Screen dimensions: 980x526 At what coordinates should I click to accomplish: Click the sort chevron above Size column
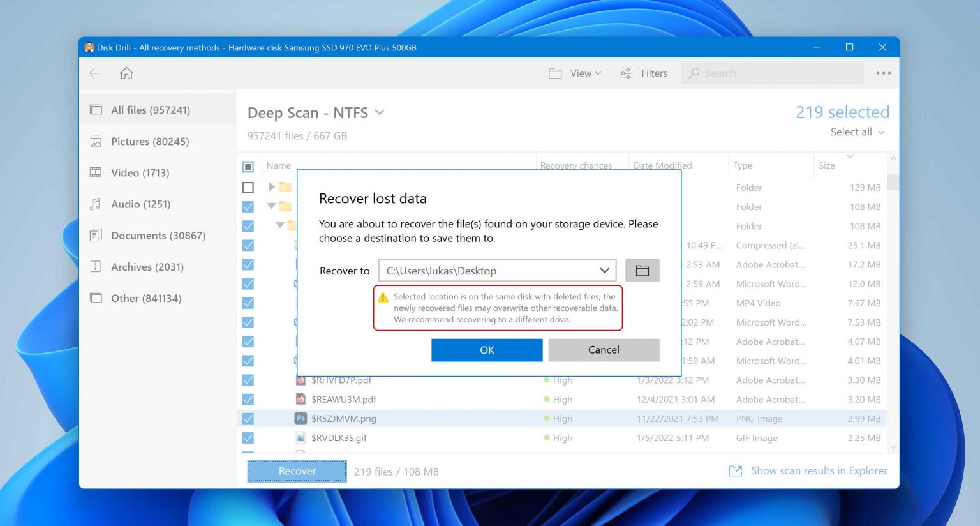tap(850, 156)
